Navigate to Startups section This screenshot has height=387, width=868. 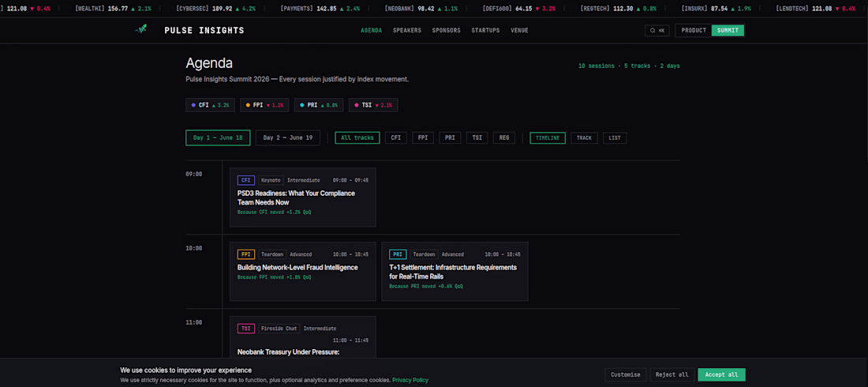(x=485, y=31)
